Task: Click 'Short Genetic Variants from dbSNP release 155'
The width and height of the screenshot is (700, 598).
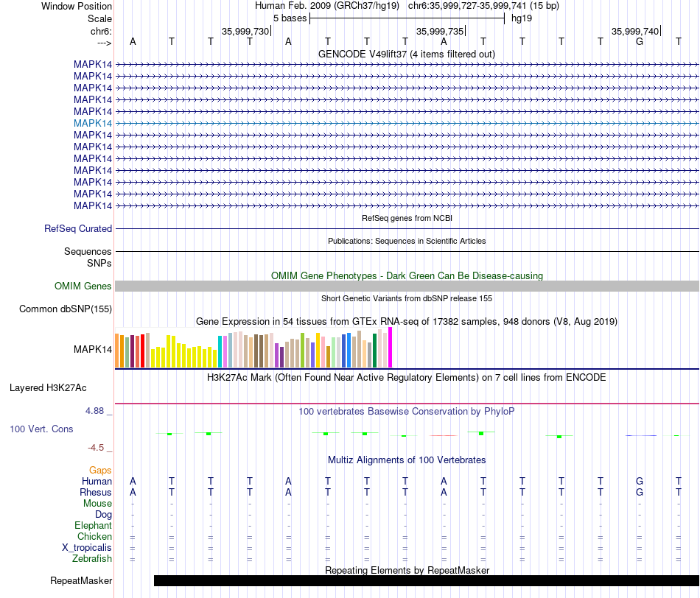Action: pyautogui.click(x=407, y=298)
